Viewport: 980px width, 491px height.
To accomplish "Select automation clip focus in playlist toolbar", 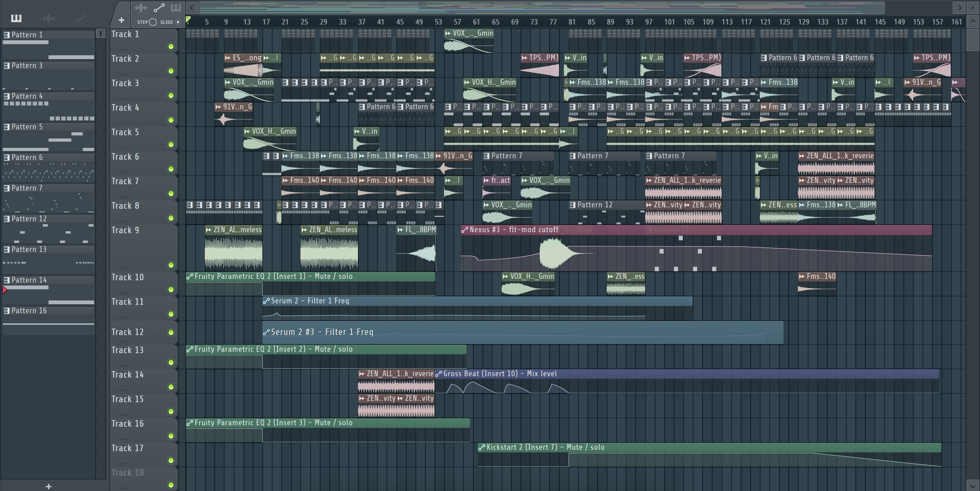I will click(159, 7).
